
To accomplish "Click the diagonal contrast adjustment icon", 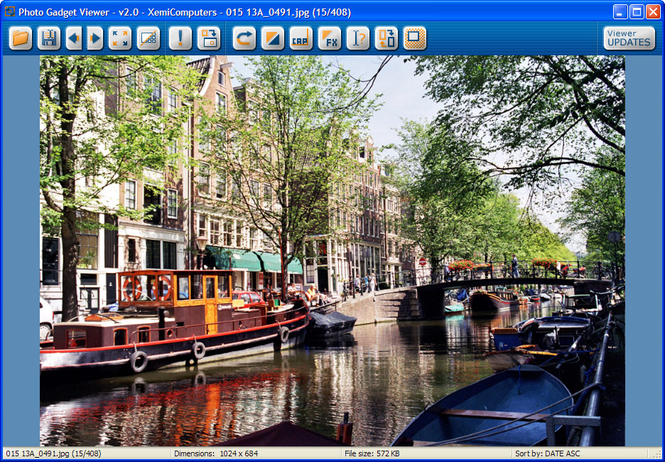I will 271,38.
